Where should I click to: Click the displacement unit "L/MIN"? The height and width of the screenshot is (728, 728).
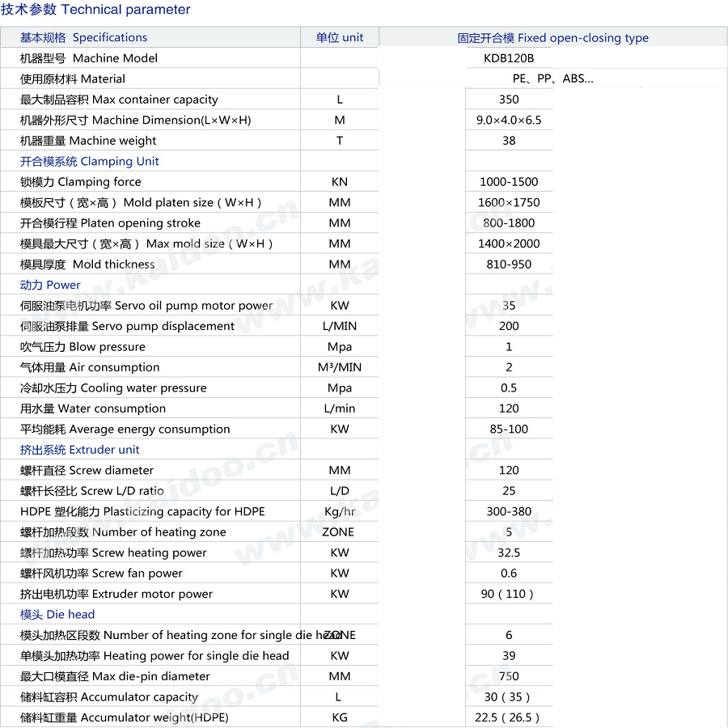tap(340, 327)
